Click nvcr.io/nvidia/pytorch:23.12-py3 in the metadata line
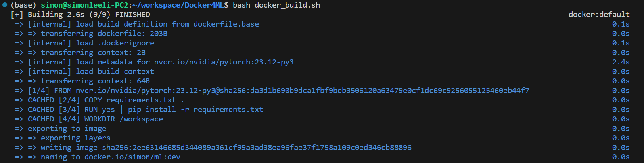Screen dimensions: 644x163 224,62
